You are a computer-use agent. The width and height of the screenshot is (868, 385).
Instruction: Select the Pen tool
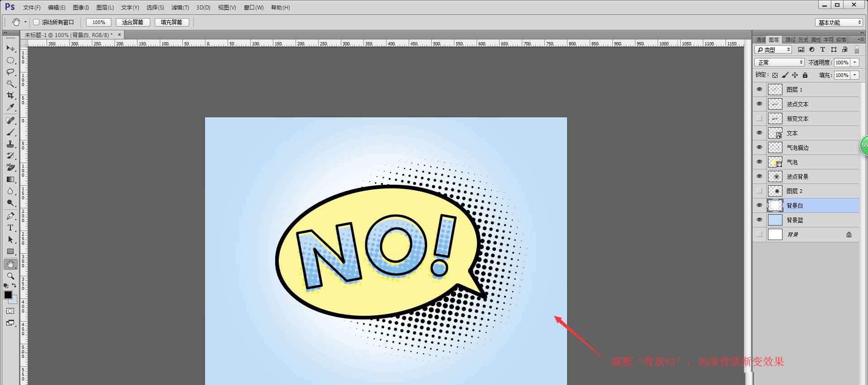point(10,216)
